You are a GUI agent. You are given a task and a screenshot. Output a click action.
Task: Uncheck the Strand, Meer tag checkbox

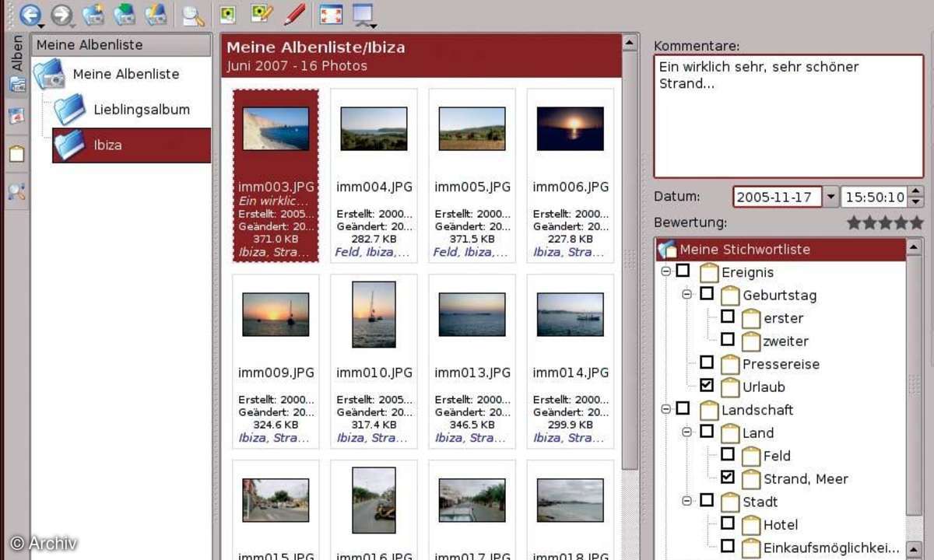coord(727,477)
